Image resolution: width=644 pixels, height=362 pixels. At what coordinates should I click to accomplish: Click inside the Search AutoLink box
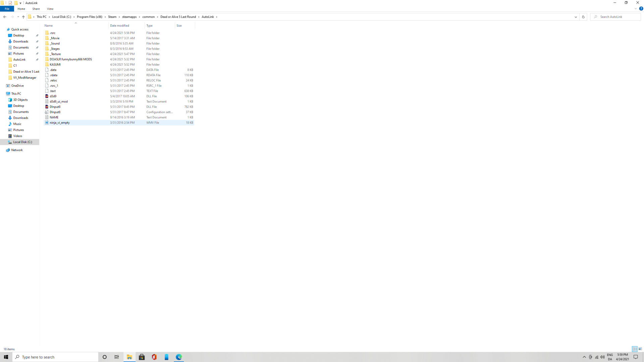(x=615, y=17)
